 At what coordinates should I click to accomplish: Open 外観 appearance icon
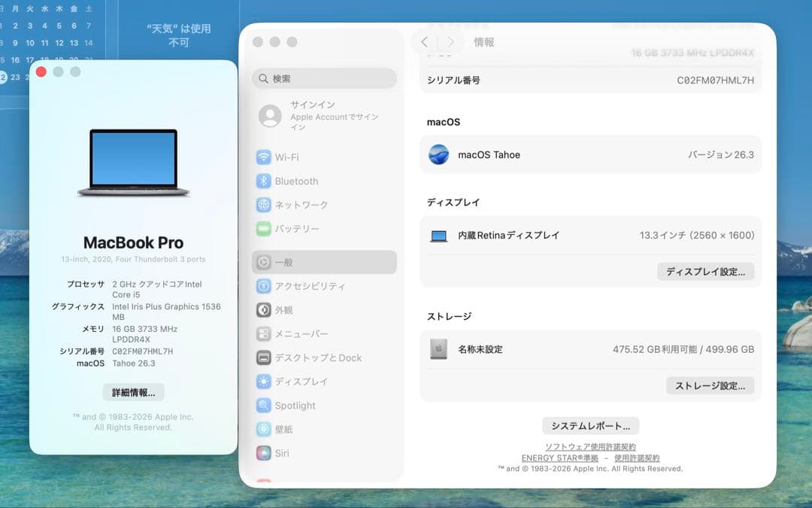264,310
